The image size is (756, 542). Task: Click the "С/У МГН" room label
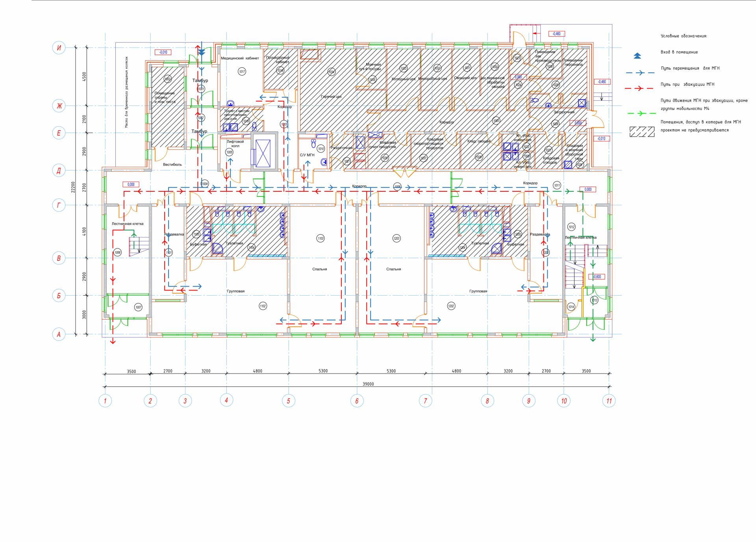tap(307, 155)
